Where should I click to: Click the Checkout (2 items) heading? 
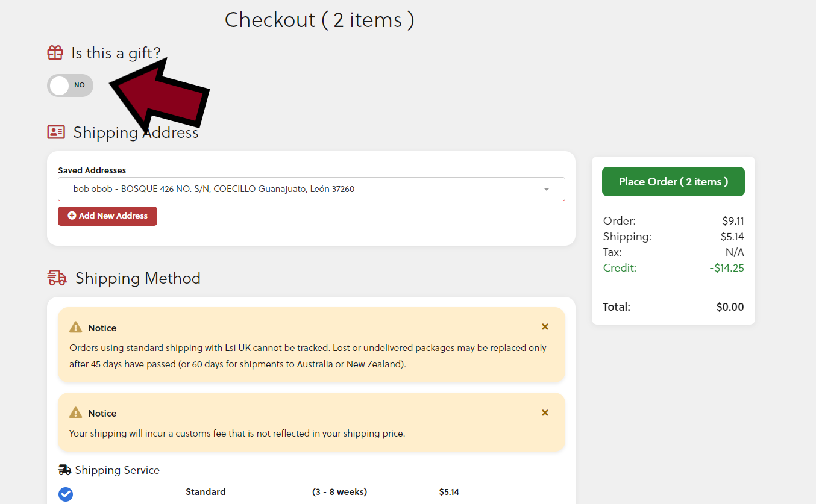pyautogui.click(x=319, y=20)
